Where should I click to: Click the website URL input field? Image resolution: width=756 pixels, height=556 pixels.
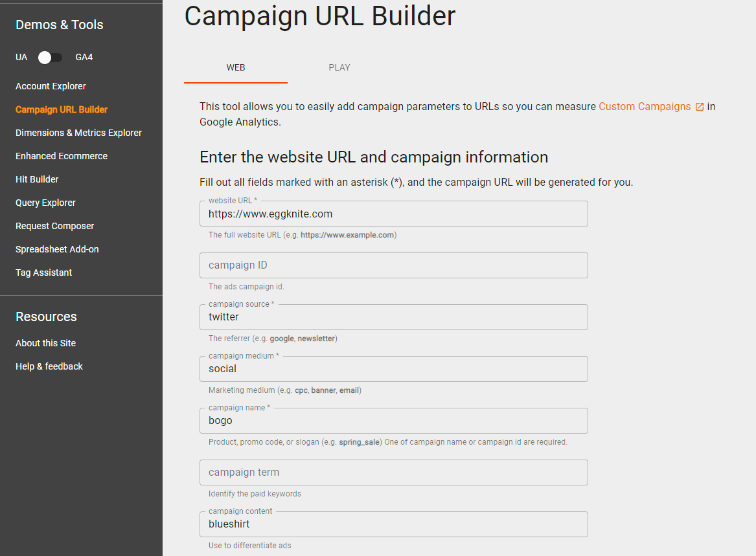point(393,214)
